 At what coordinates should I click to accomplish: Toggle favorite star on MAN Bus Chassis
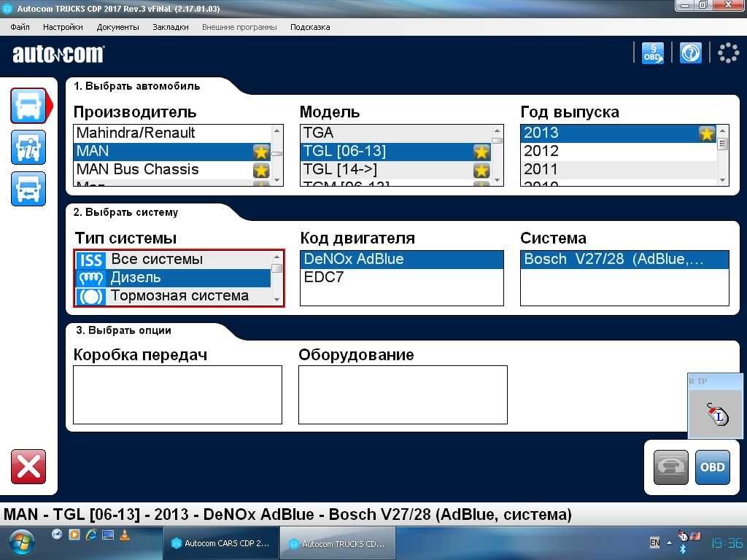(261, 170)
